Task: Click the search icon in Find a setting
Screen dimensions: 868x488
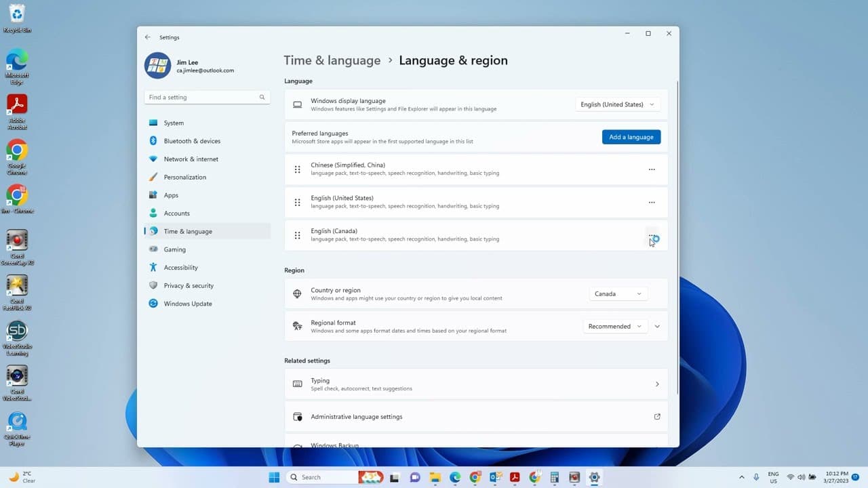Action: [x=262, y=97]
